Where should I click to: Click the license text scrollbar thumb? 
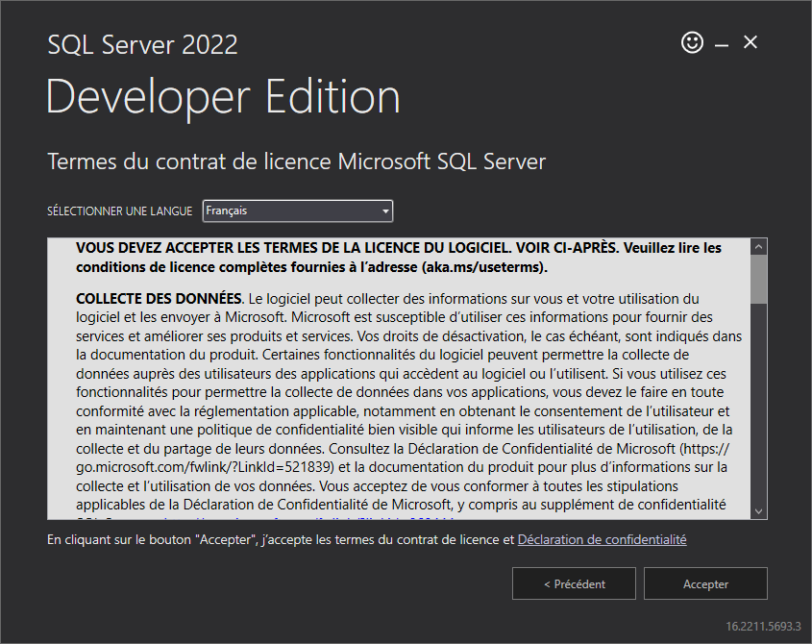click(x=758, y=279)
